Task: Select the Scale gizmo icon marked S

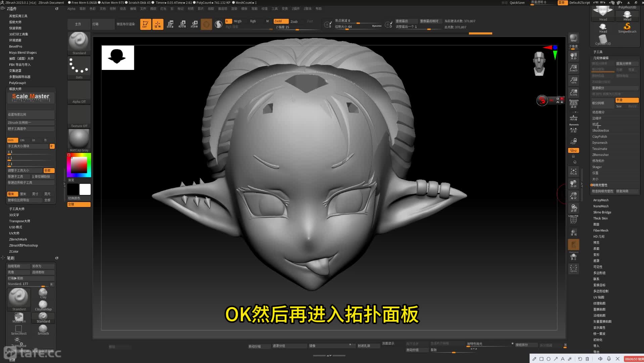Action: point(182,24)
